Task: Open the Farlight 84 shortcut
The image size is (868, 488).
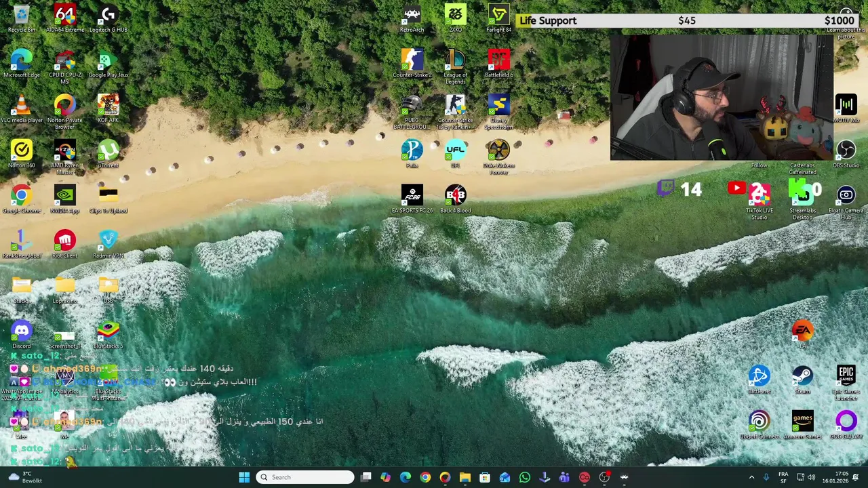Action: [498, 19]
